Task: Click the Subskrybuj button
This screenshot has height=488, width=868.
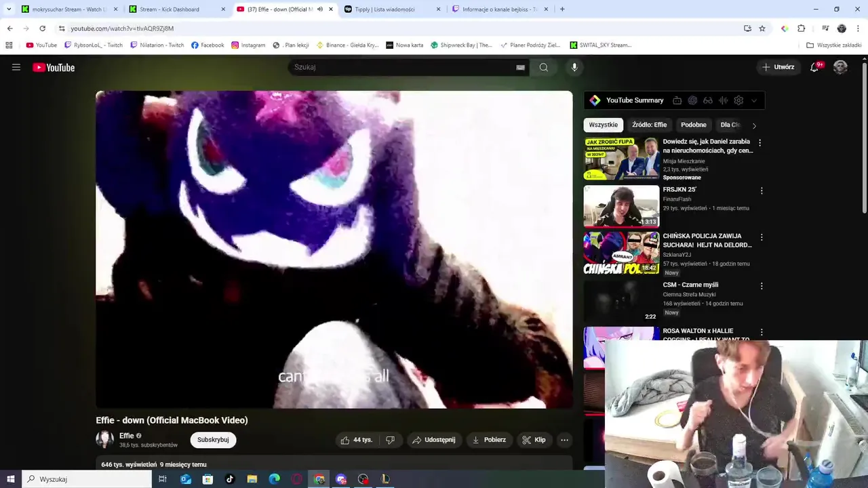Action: coord(213,440)
